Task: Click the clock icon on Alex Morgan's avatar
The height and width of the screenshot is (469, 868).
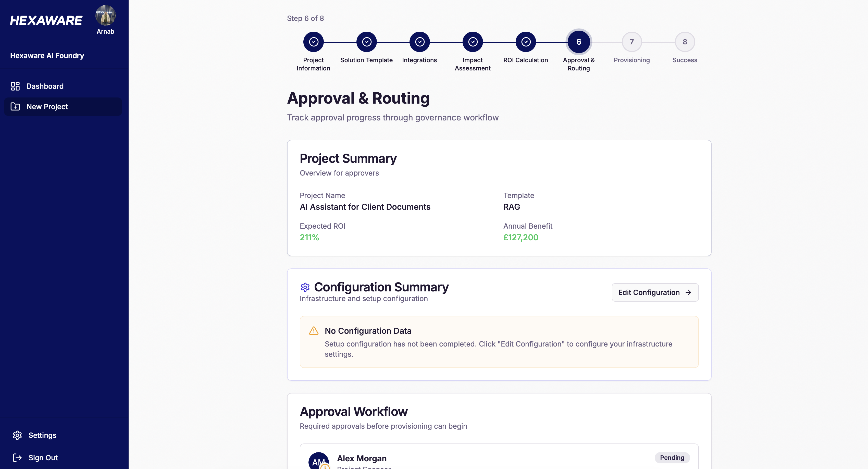Action: [326, 467]
